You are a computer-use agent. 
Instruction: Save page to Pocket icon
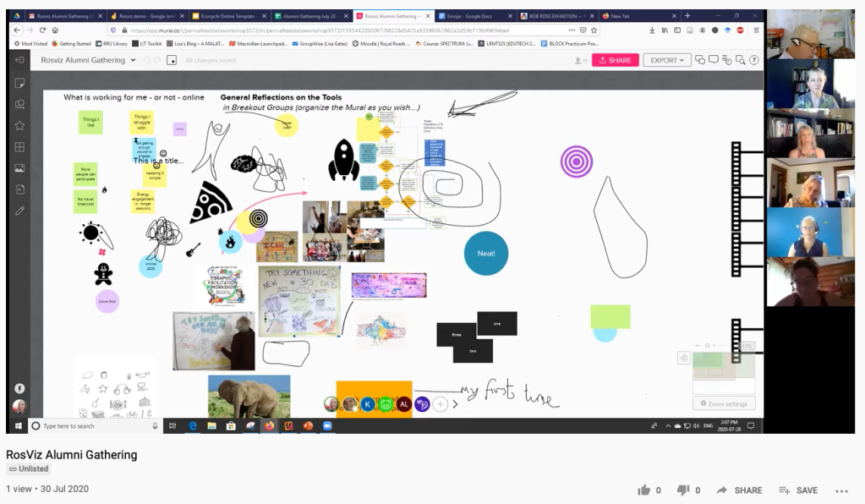[583, 30]
